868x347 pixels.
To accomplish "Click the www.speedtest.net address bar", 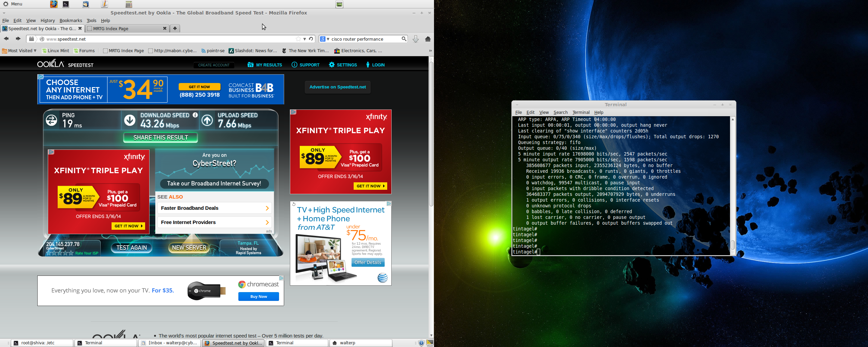I will [170, 39].
